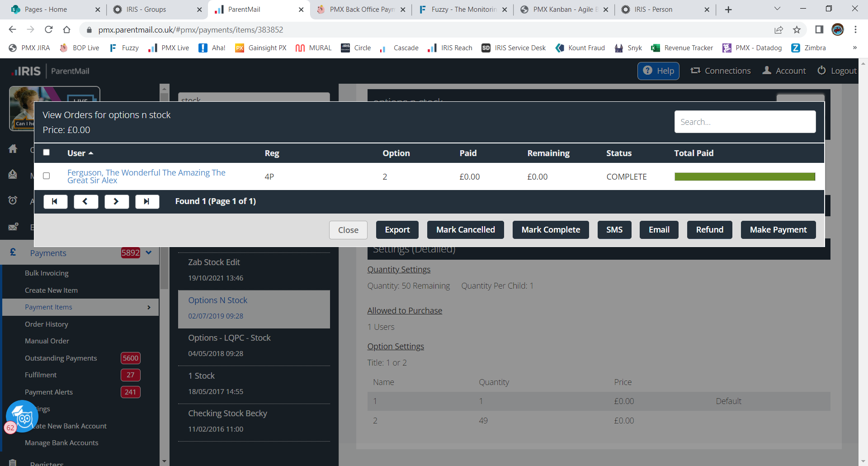Switch to the PMX Back Office browser tab
The width and height of the screenshot is (868, 466).
pyautogui.click(x=361, y=10)
